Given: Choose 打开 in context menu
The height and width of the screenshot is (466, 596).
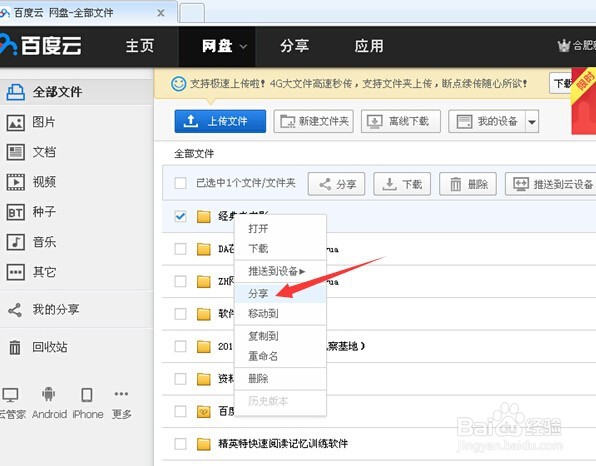Looking at the screenshot, I should pyautogui.click(x=281, y=228).
